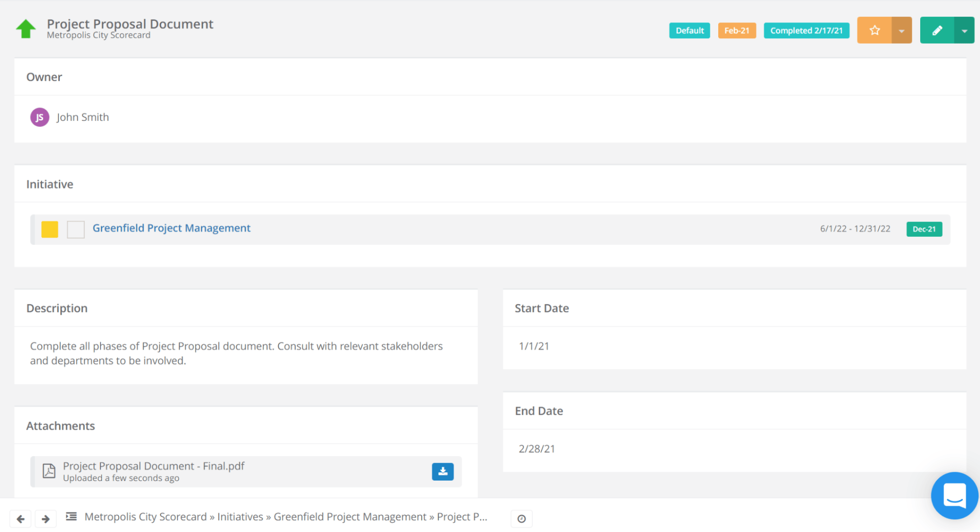980x532 pixels.
Task: Click the green pencil edit button
Action: 937,30
